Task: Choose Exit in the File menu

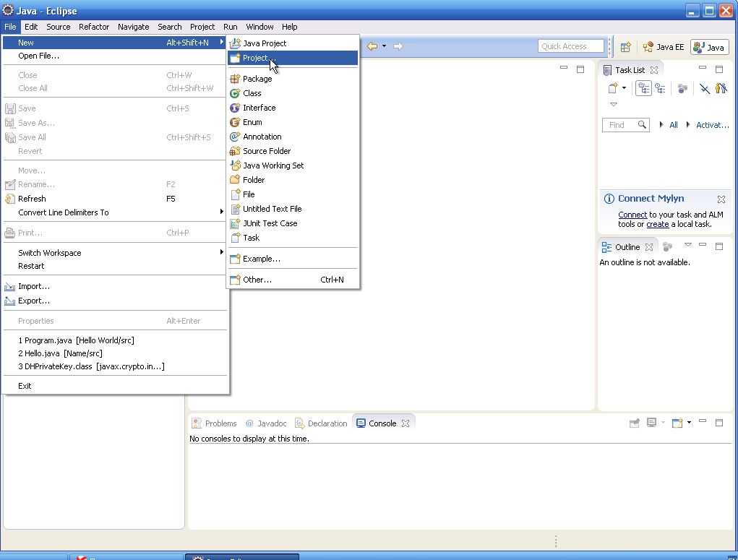Action: point(115,386)
